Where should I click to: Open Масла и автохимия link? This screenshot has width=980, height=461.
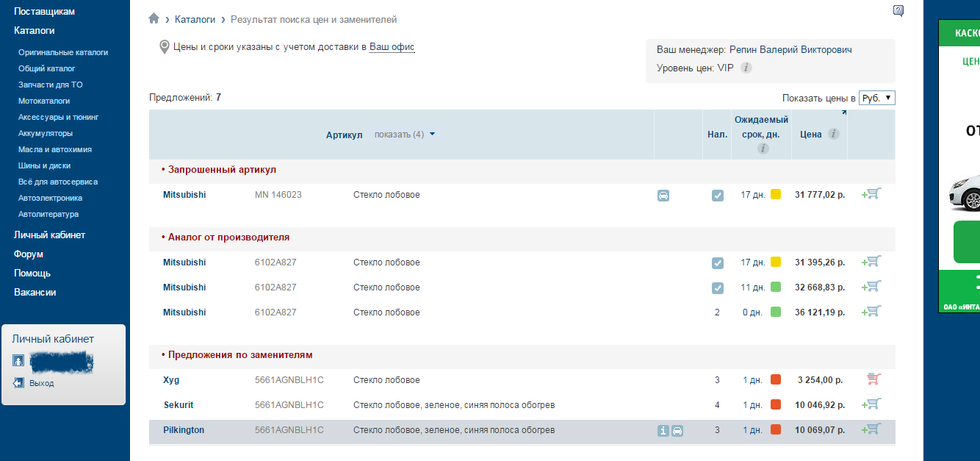point(55,149)
